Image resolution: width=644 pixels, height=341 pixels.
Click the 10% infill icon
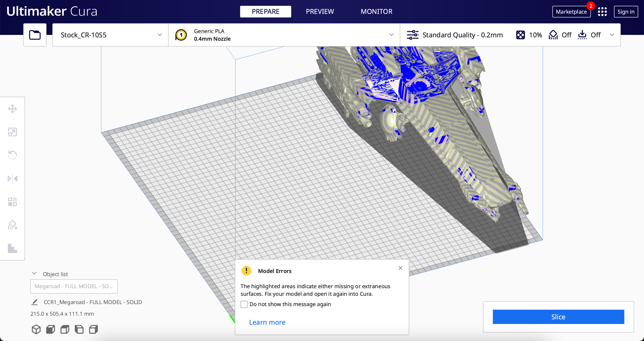point(521,35)
